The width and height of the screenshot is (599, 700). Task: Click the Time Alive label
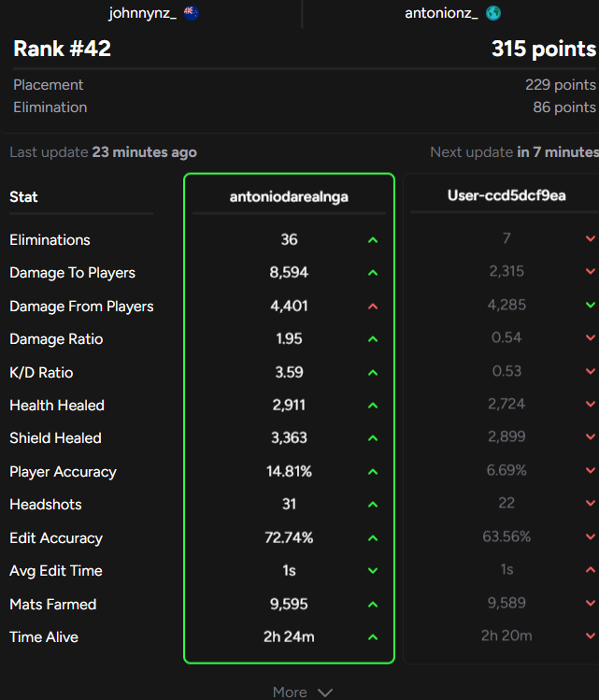click(44, 637)
